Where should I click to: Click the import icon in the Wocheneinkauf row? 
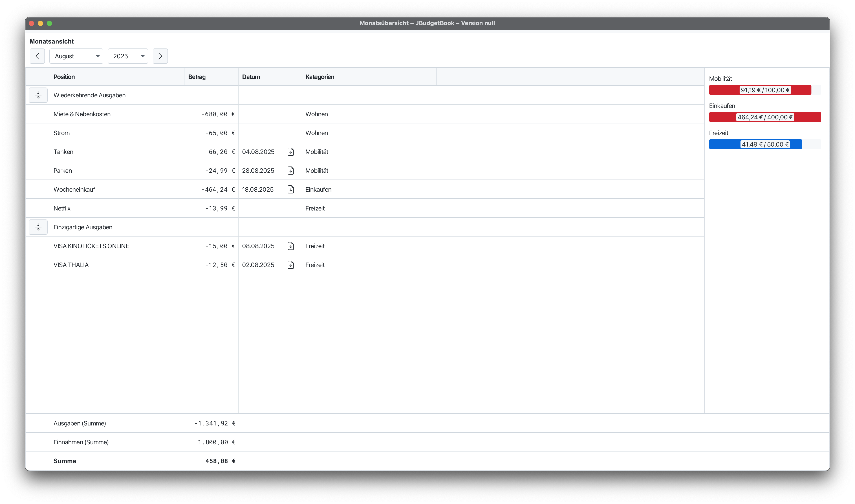[x=291, y=190]
